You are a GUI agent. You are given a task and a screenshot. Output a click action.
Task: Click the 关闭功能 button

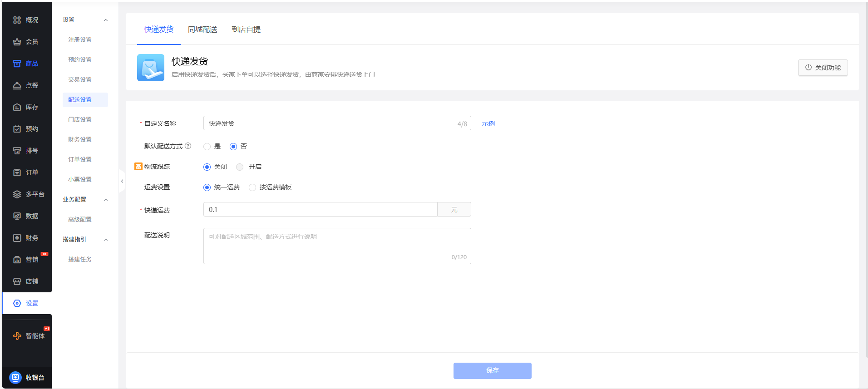[x=823, y=68]
